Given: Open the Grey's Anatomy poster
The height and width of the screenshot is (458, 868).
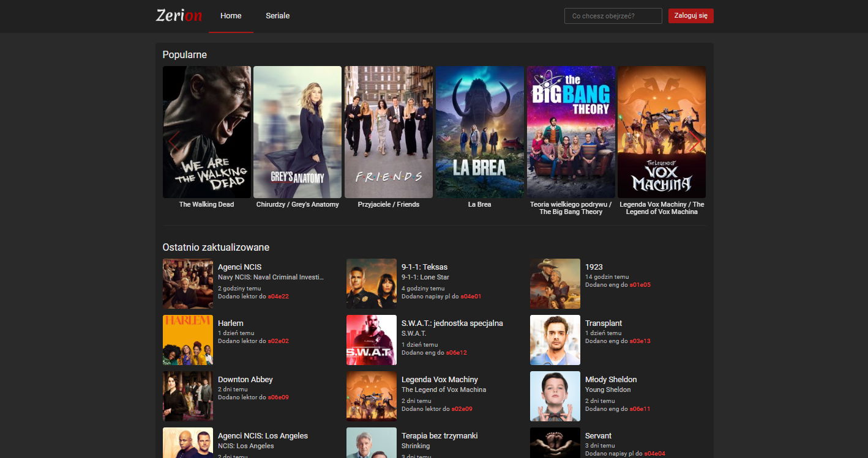Looking at the screenshot, I should pyautogui.click(x=297, y=132).
